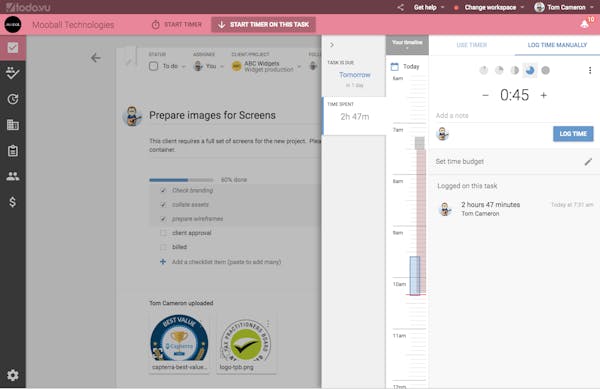Image resolution: width=600 pixels, height=389 pixels.
Task: Tick the billed checklist item
Action: tap(163, 247)
